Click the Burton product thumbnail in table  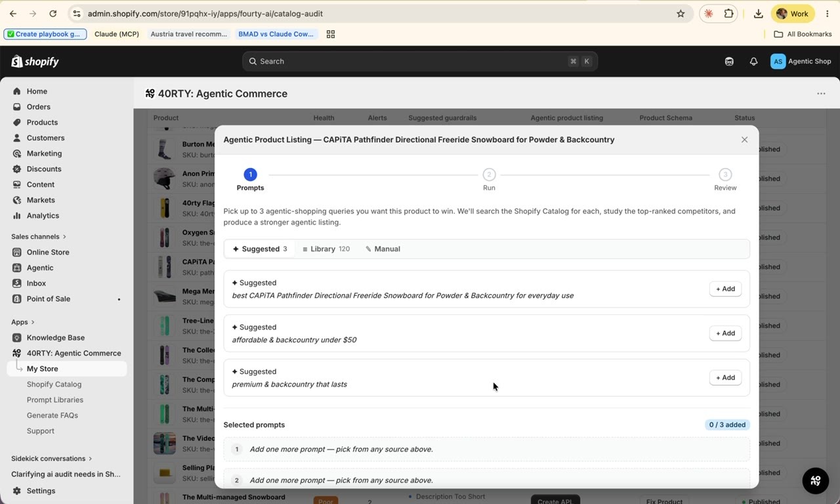pos(164,149)
